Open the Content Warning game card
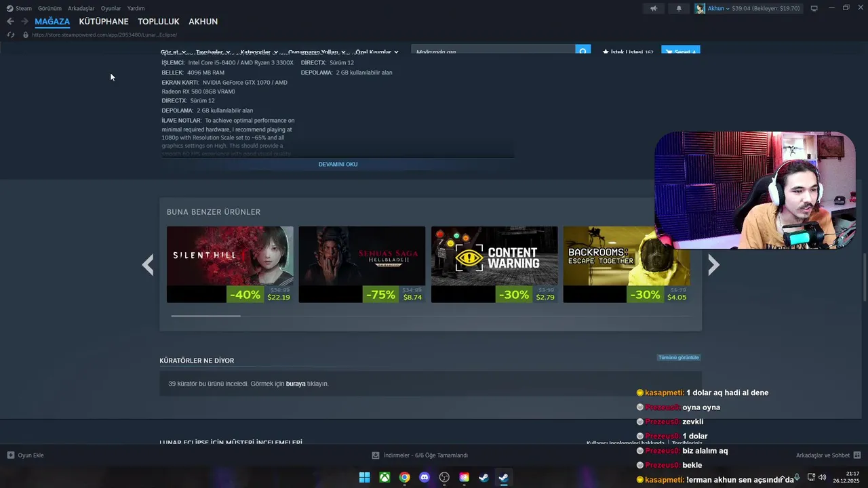The height and width of the screenshot is (488, 868). [x=494, y=264]
